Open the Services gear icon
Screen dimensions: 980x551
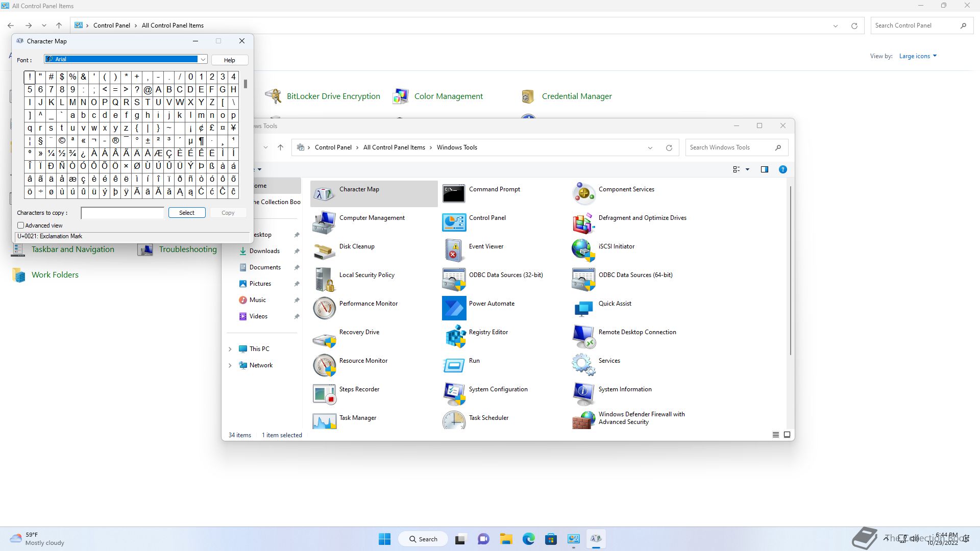coord(583,365)
